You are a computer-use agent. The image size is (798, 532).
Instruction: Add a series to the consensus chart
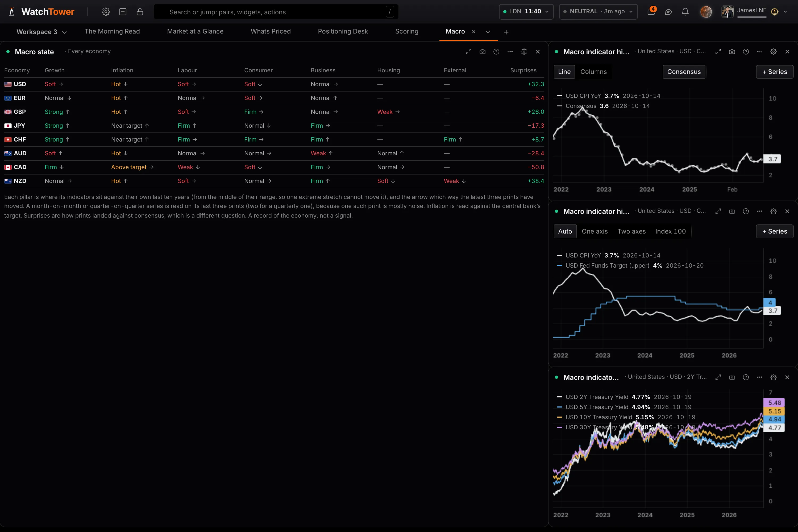(x=775, y=72)
